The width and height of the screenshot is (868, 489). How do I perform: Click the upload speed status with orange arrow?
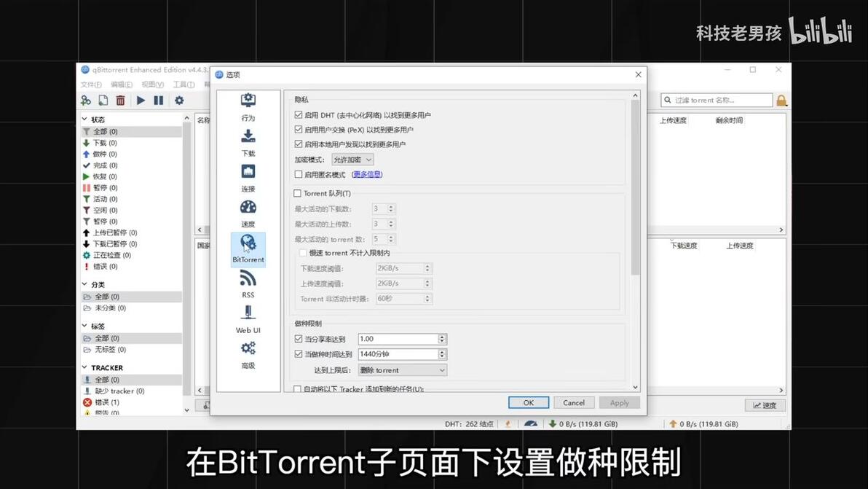click(x=703, y=423)
